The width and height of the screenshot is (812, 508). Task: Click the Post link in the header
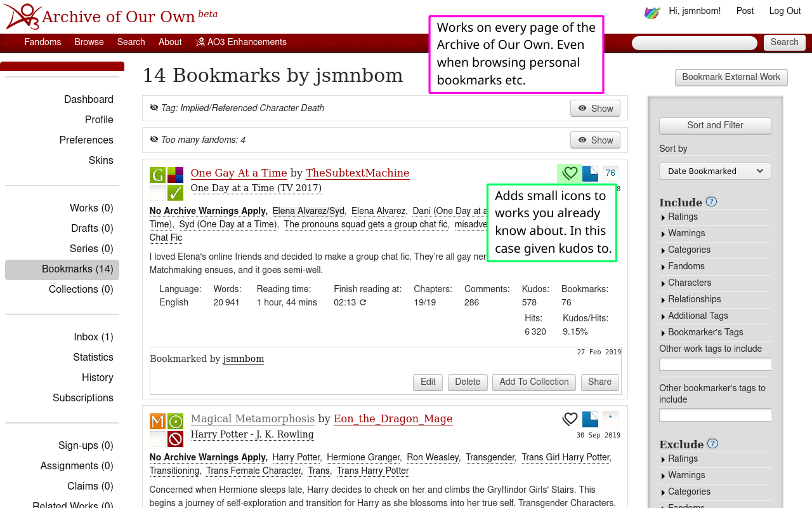click(745, 11)
